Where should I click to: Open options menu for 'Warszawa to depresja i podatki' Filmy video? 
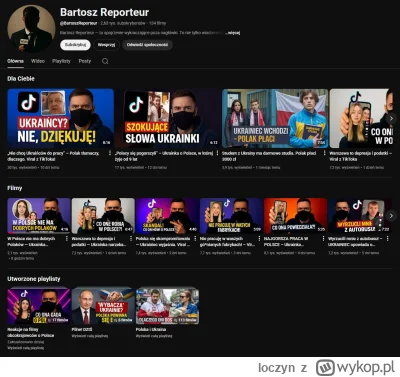[131, 239]
